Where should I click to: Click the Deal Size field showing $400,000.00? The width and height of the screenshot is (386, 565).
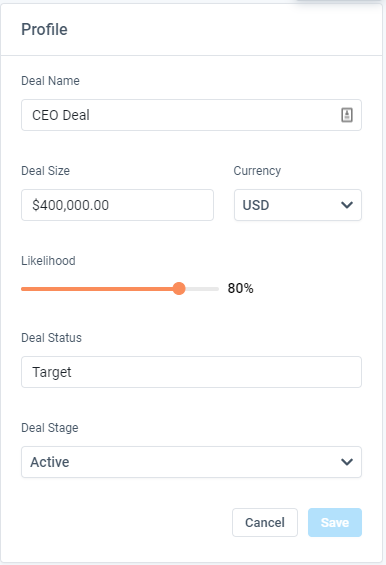(117, 205)
